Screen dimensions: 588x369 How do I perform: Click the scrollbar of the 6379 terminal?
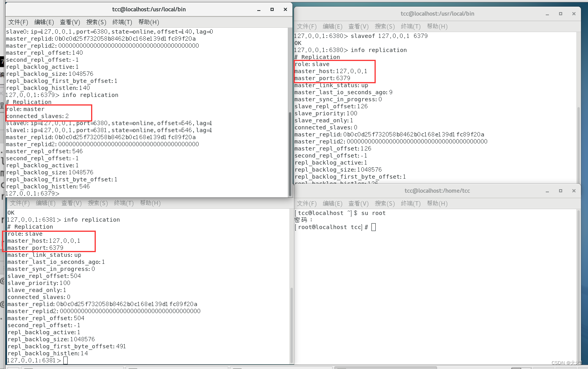coord(290,154)
